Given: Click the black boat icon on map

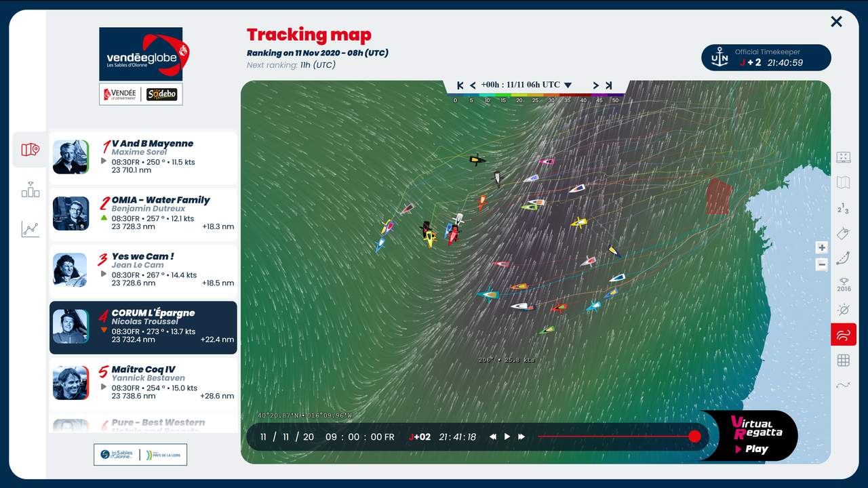Looking at the screenshot, I should [x=477, y=160].
